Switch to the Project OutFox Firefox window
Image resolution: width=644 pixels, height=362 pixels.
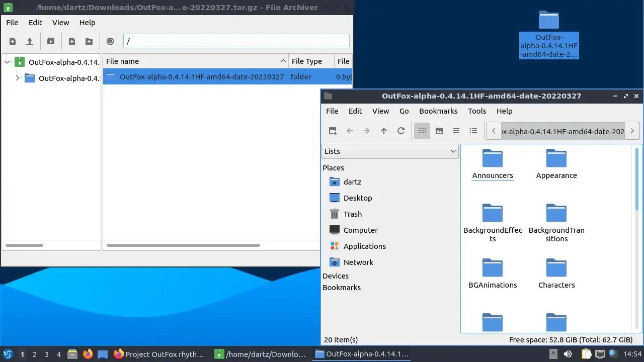click(x=159, y=354)
